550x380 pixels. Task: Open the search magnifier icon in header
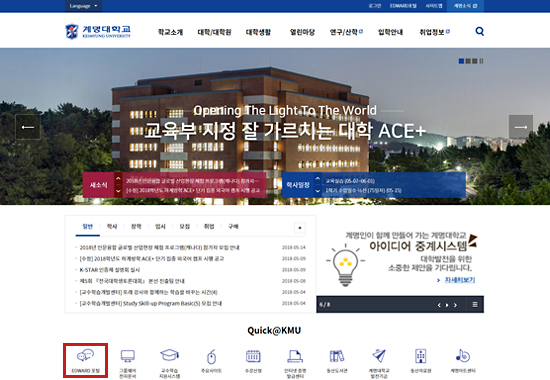tap(479, 32)
